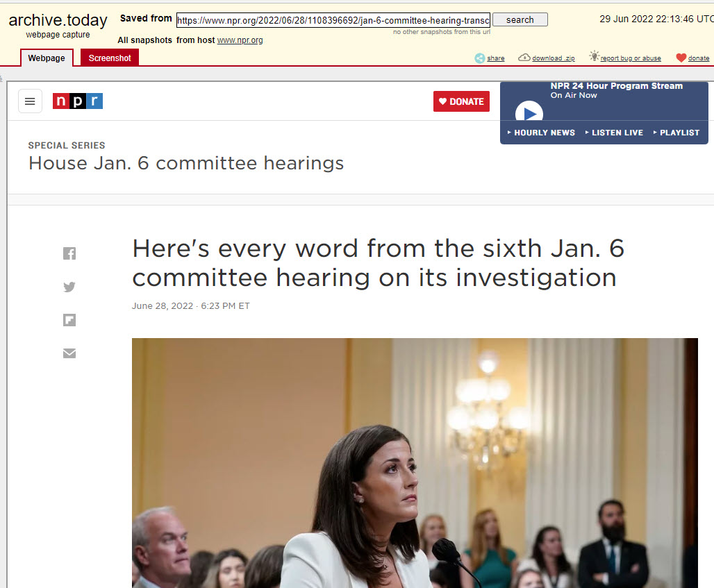Share article on Flipboard
Viewport: 714px width, 588px height.
coord(69,320)
